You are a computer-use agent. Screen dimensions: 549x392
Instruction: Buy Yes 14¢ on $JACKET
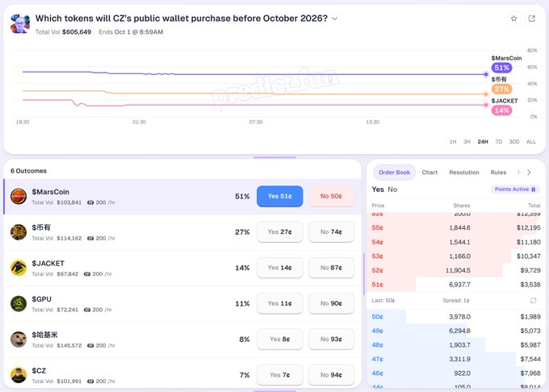click(280, 268)
